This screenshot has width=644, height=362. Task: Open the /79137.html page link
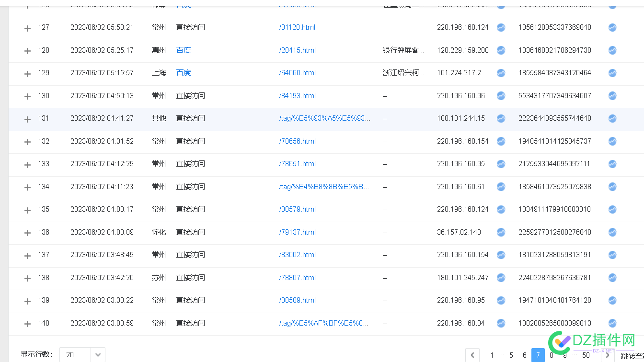click(297, 232)
